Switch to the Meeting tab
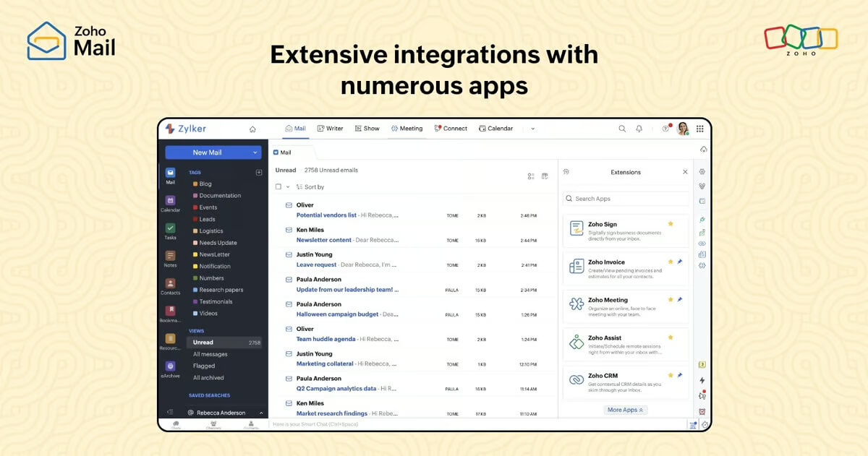Image resolution: width=868 pixels, height=456 pixels. point(407,129)
